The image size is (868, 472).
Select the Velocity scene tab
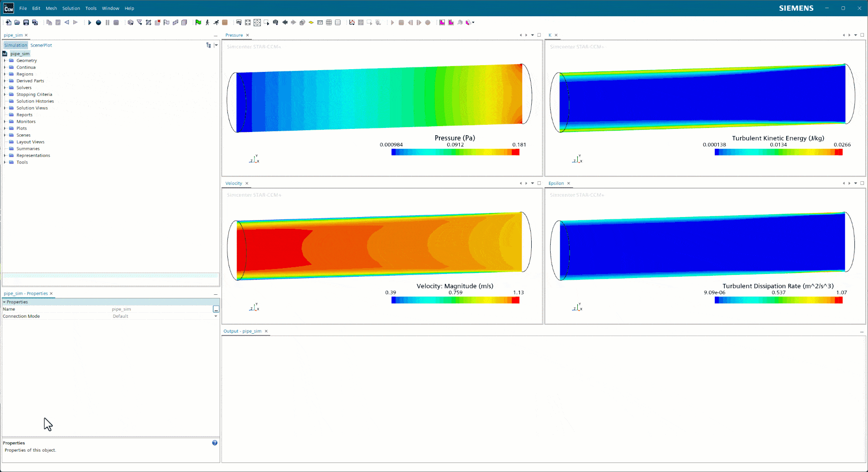(234, 183)
